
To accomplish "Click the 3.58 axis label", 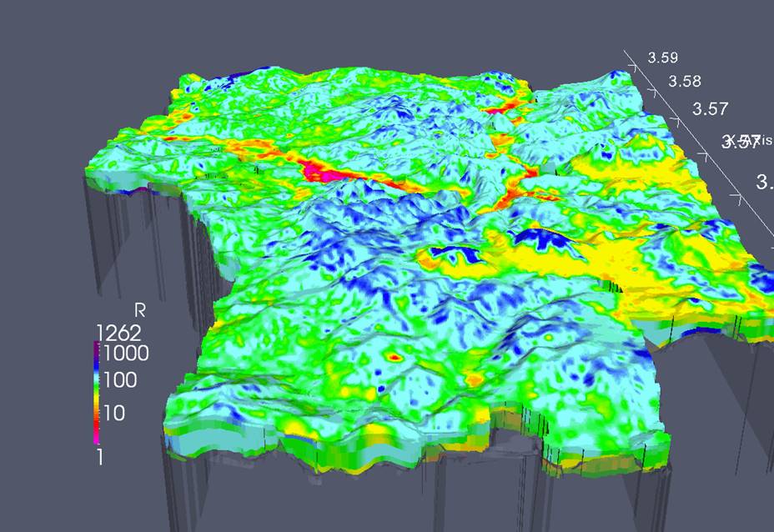I will click(685, 82).
